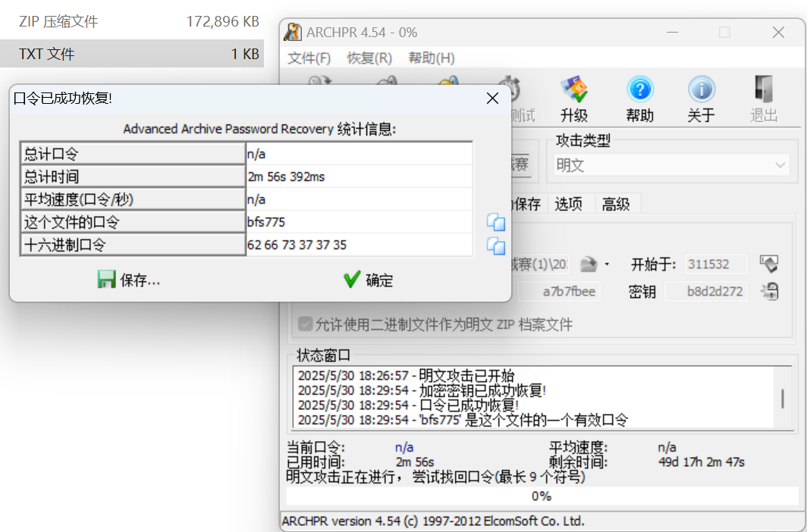Click the 总计口令 row label
The height and width of the screenshot is (532, 807).
[133, 154]
